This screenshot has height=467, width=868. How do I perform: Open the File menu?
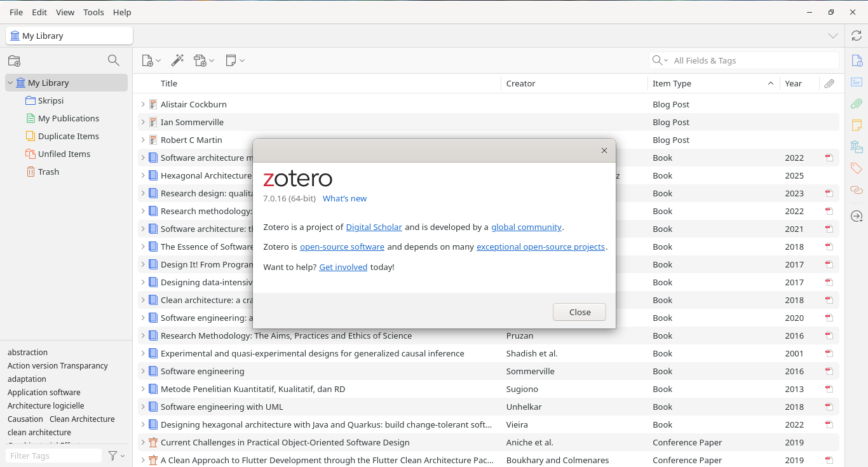(x=17, y=12)
